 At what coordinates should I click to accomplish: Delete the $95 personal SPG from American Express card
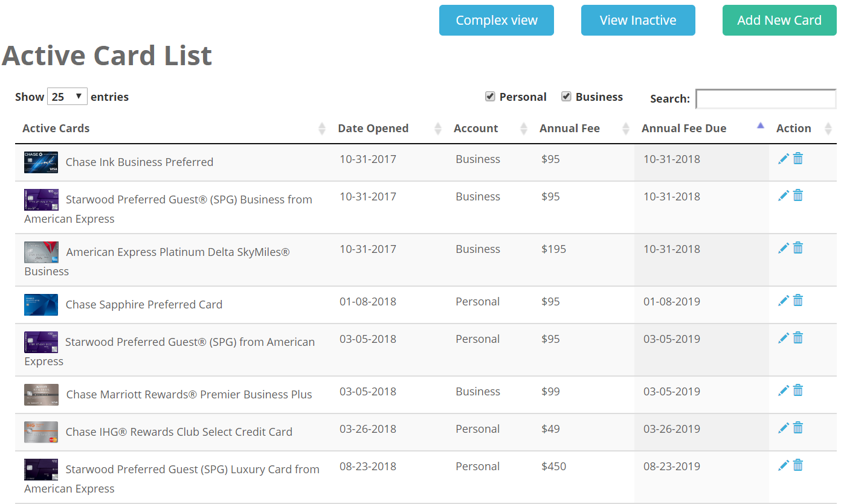pos(798,338)
